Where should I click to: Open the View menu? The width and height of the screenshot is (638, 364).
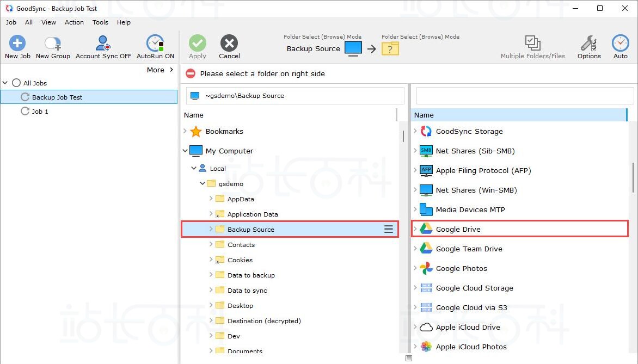pyautogui.click(x=48, y=22)
